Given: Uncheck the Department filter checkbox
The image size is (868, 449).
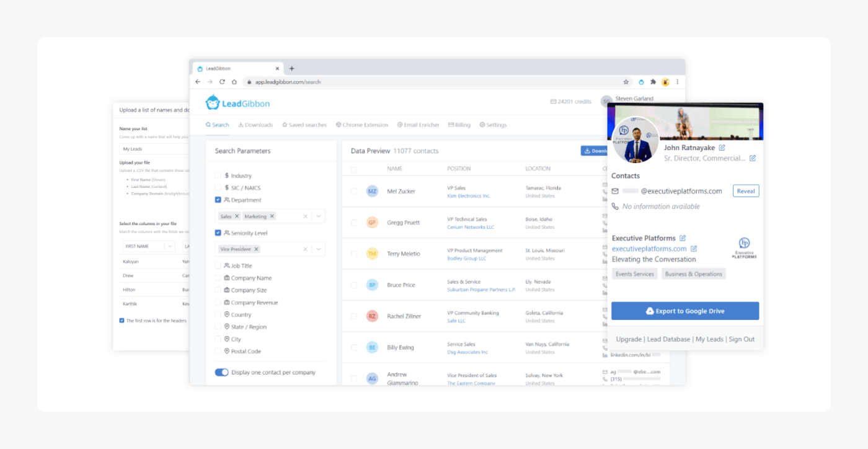Looking at the screenshot, I should tap(218, 200).
